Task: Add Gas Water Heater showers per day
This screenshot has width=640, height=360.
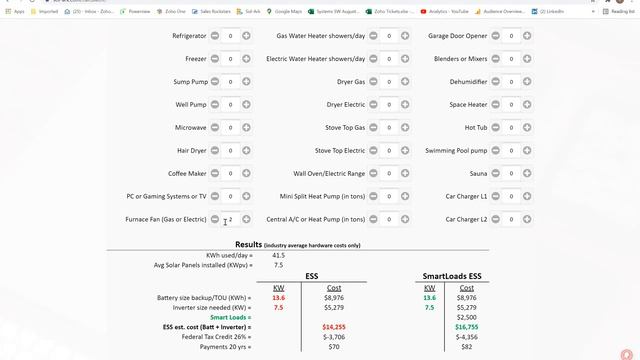Action: coord(405,36)
